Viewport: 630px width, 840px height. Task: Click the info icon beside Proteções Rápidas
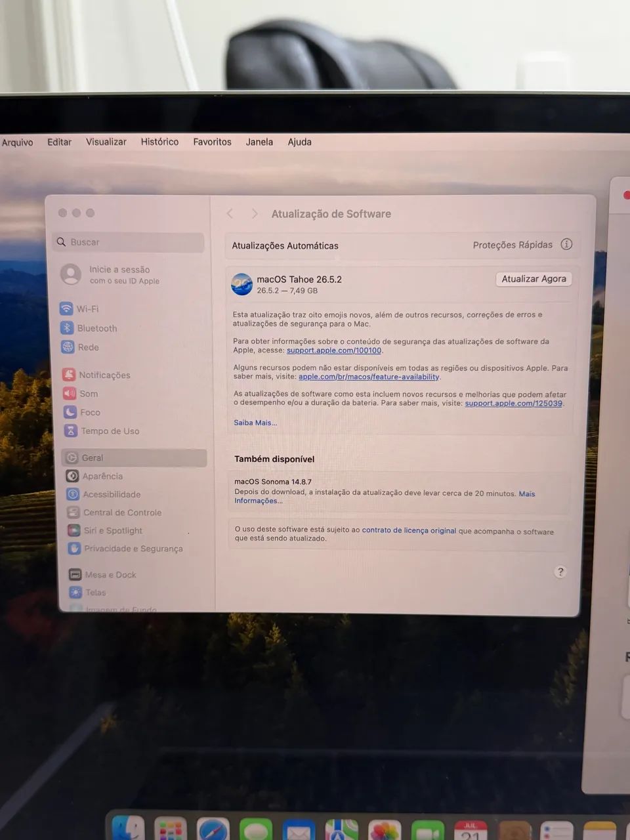click(566, 244)
